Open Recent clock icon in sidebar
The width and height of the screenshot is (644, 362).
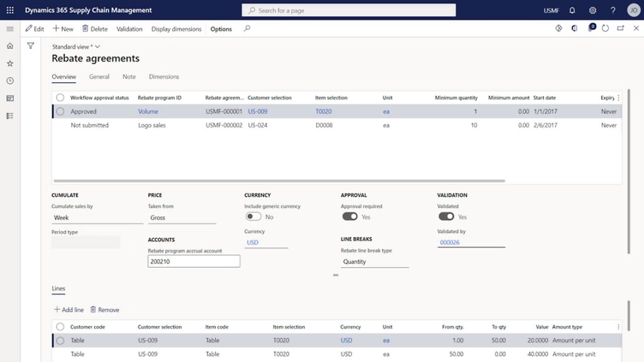pos(9,81)
